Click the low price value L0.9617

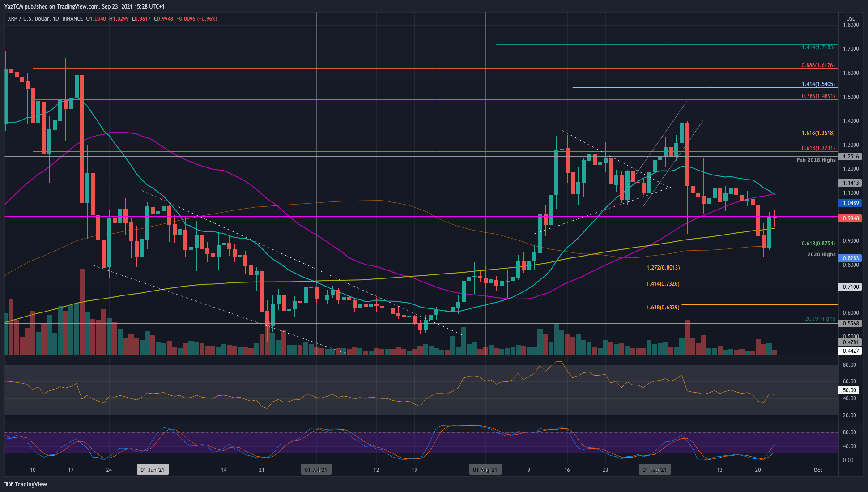(141, 19)
